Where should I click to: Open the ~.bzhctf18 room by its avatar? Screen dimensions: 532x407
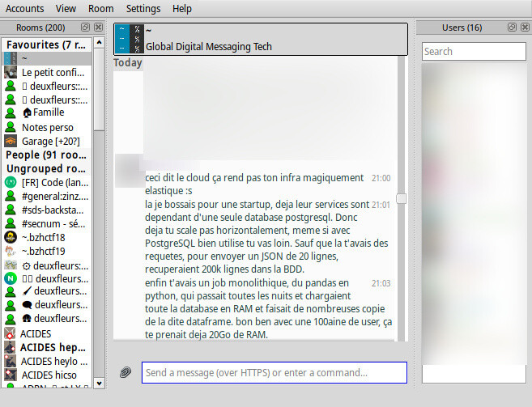tap(11, 237)
